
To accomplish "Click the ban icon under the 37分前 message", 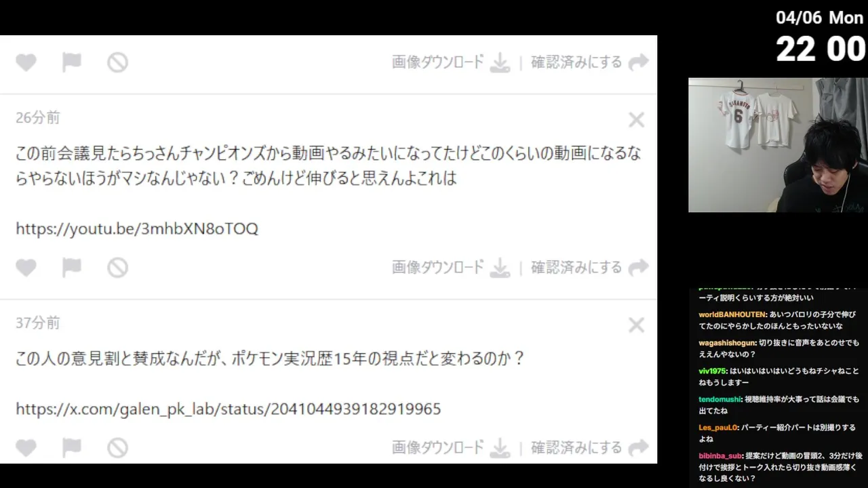I will coord(117,448).
